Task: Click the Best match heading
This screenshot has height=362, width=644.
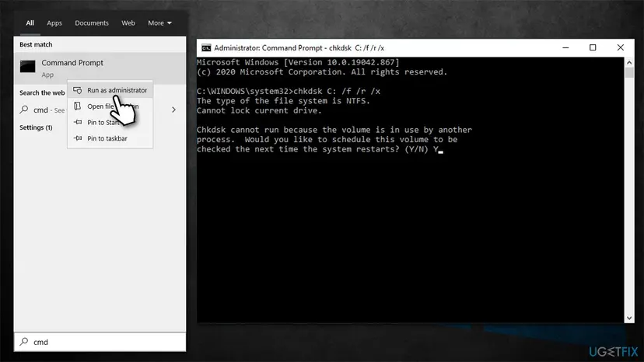Action: (x=36, y=44)
